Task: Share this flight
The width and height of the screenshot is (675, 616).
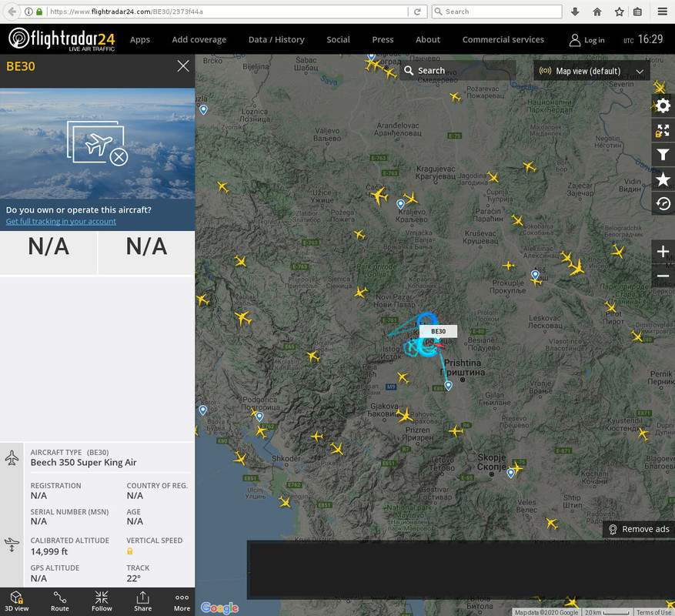Action: (x=142, y=601)
